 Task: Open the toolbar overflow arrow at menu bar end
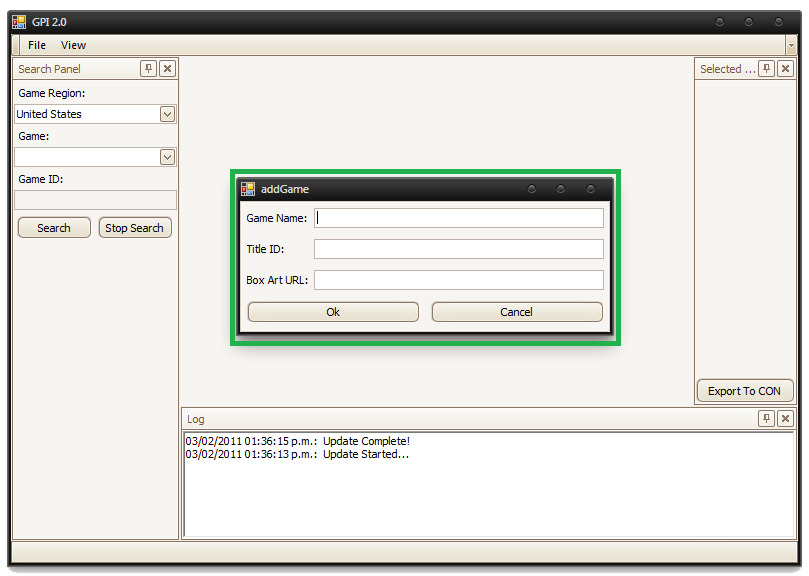click(x=791, y=45)
